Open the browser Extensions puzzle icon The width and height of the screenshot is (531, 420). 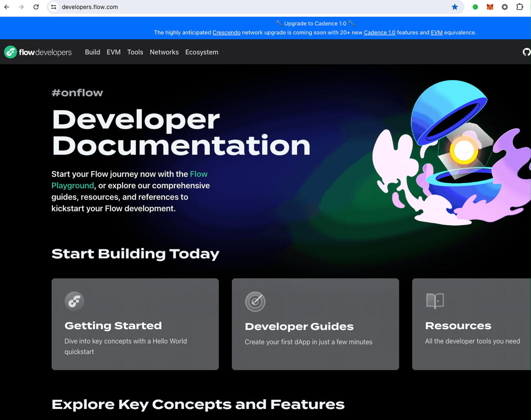520,7
